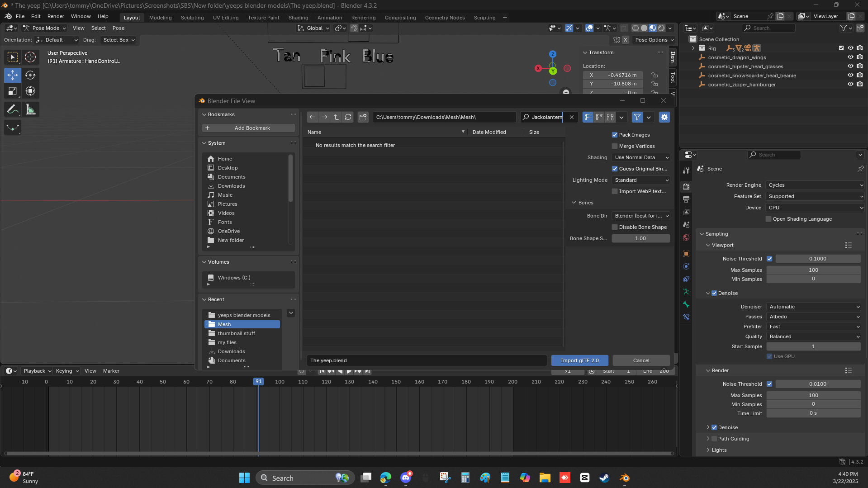Open the Pose Mode dropdown

(x=44, y=28)
